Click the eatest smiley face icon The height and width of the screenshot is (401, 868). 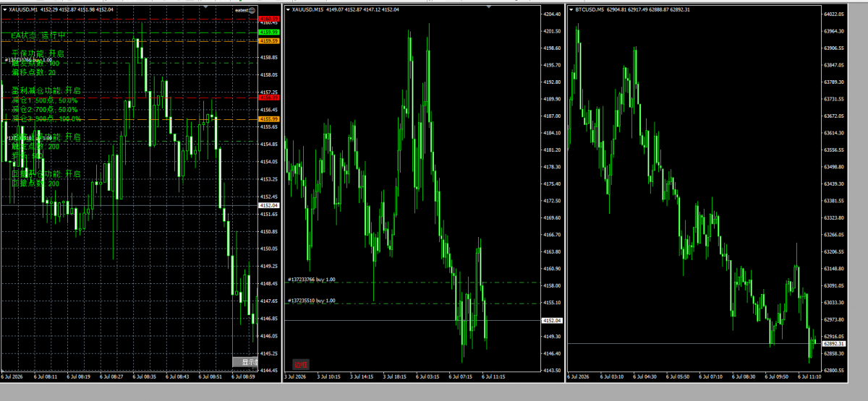click(x=253, y=10)
